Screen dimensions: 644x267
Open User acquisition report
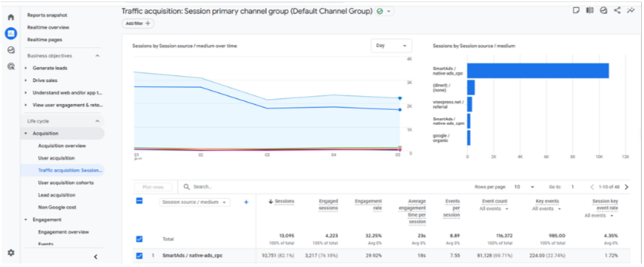[56, 158]
